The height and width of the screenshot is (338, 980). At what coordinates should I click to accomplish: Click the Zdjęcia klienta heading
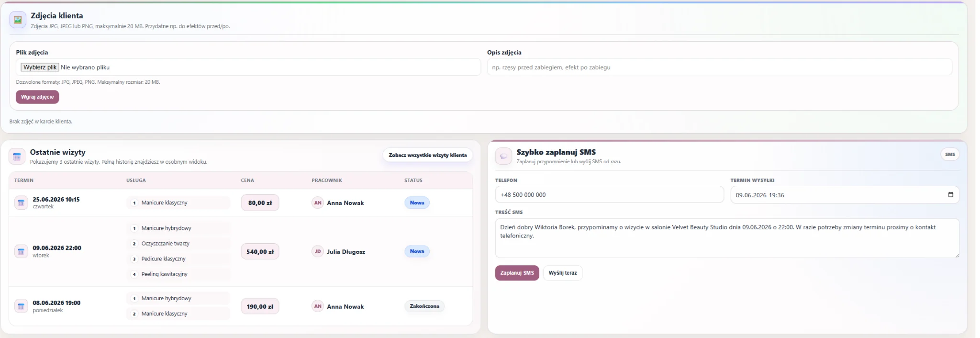pyautogui.click(x=57, y=15)
